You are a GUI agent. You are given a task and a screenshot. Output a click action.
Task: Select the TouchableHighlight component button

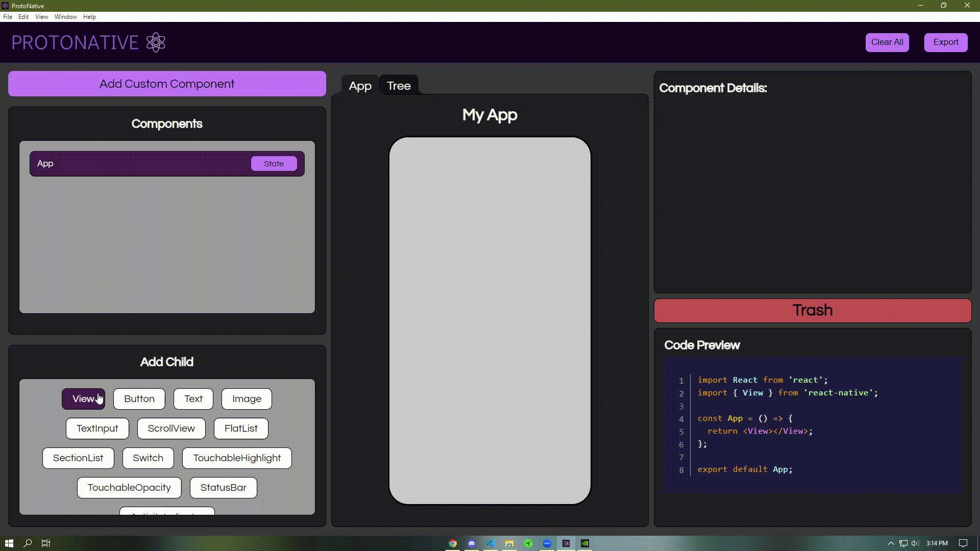pos(237,458)
